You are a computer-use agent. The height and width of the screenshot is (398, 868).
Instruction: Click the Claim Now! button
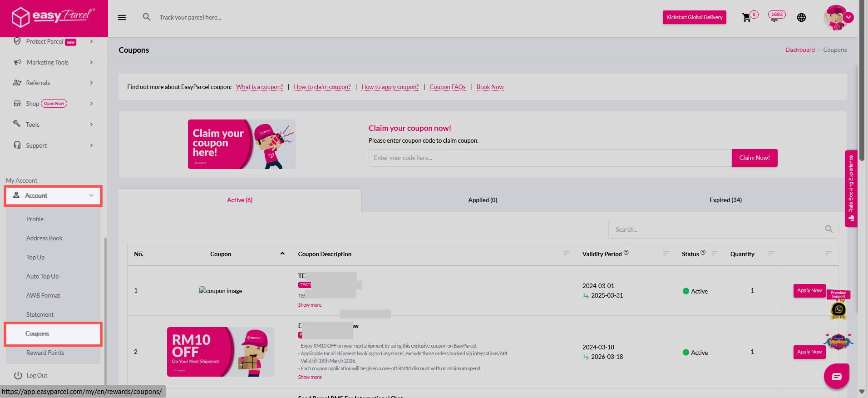[x=755, y=158]
